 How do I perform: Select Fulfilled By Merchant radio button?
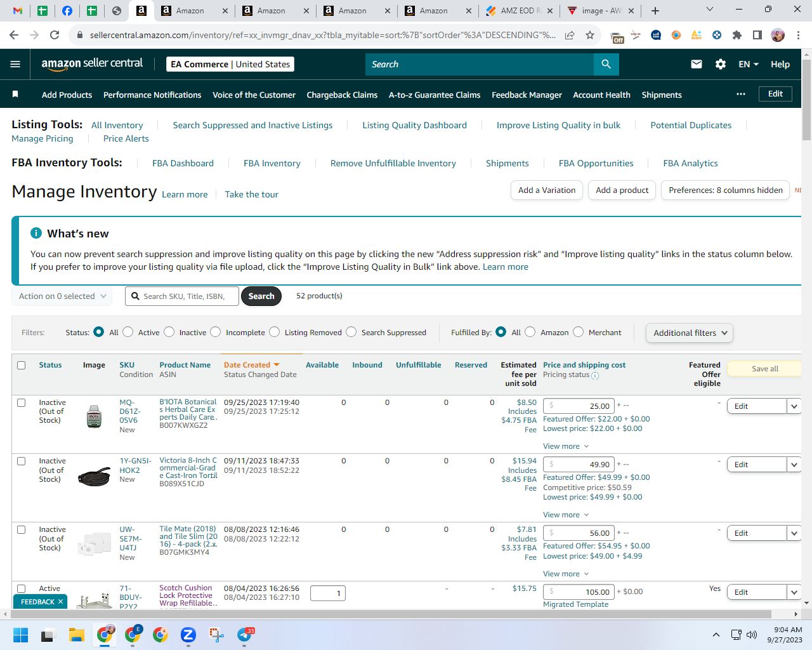pos(579,332)
